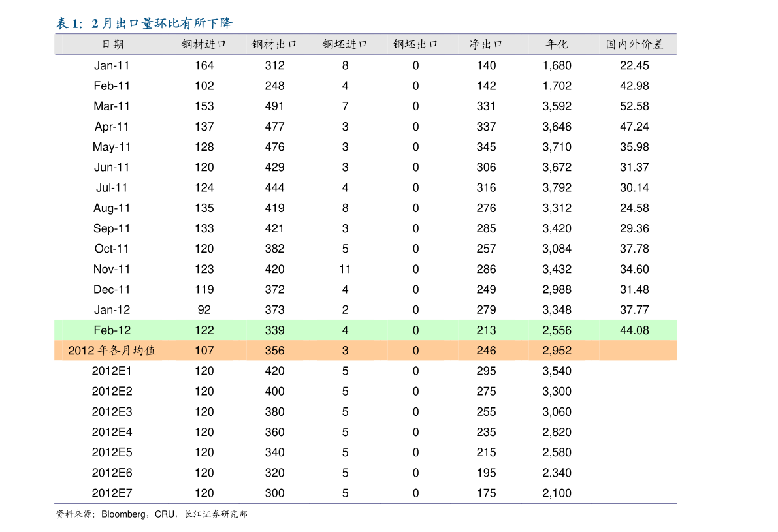Click the Jun-11 date cell
The width and height of the screenshot is (778, 532).
(x=112, y=168)
